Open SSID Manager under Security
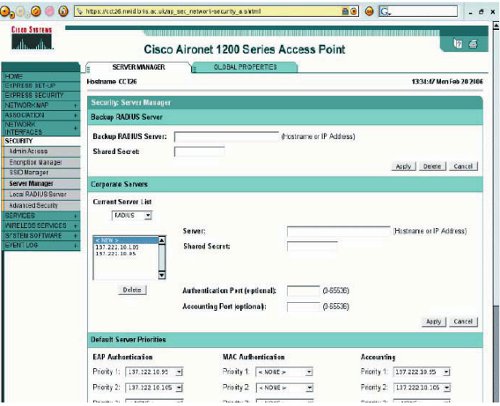Viewport: 500px width, 406px height. click(42, 173)
